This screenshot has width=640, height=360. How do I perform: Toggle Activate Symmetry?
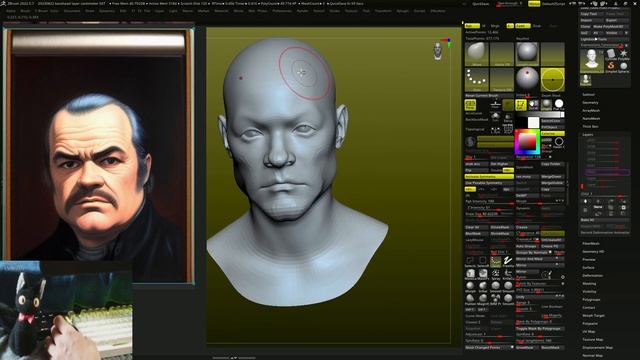tap(489, 177)
